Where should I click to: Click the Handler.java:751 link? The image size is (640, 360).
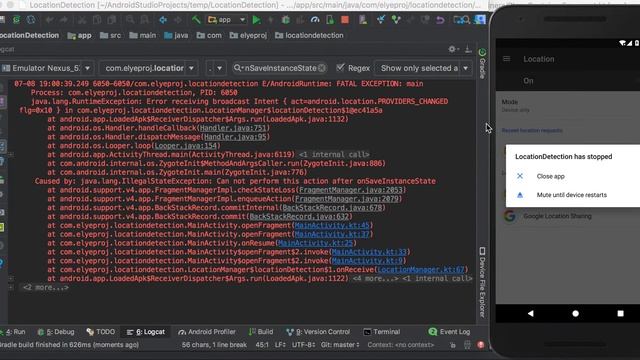[233, 128]
